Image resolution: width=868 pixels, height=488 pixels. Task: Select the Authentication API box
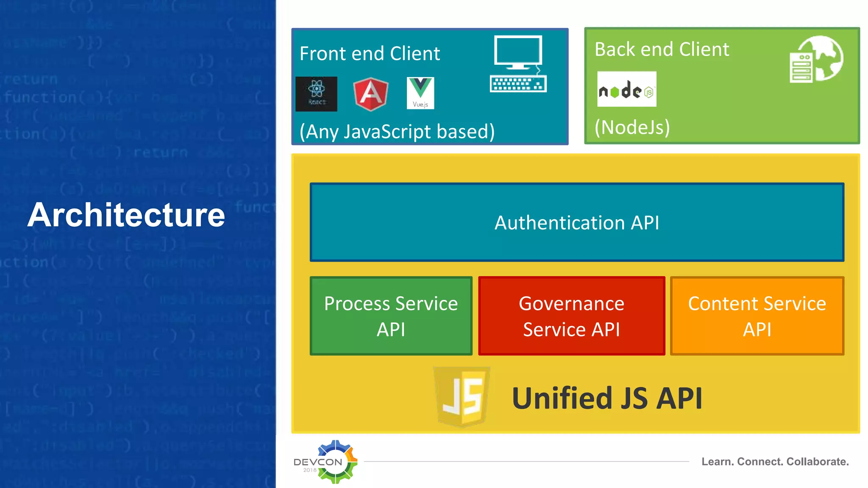click(577, 222)
